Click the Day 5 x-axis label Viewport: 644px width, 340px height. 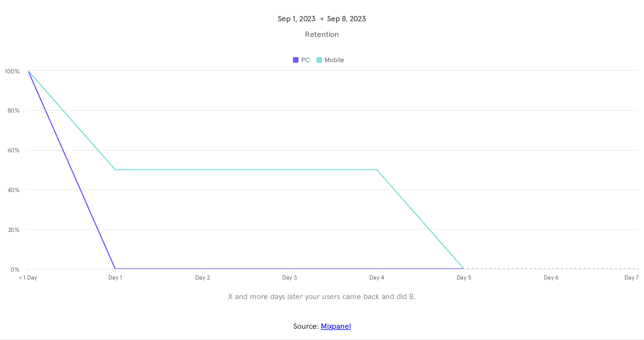pos(464,278)
